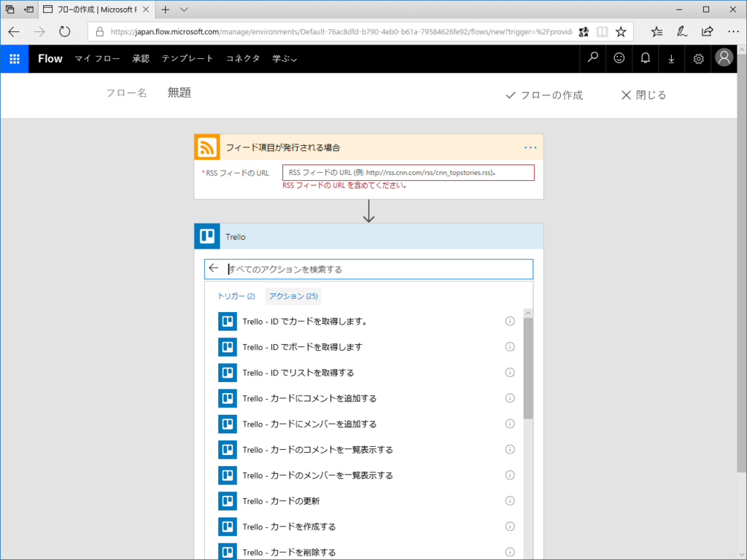Open the RSS trigger ellipsis menu
The width and height of the screenshot is (747, 560).
(x=530, y=147)
